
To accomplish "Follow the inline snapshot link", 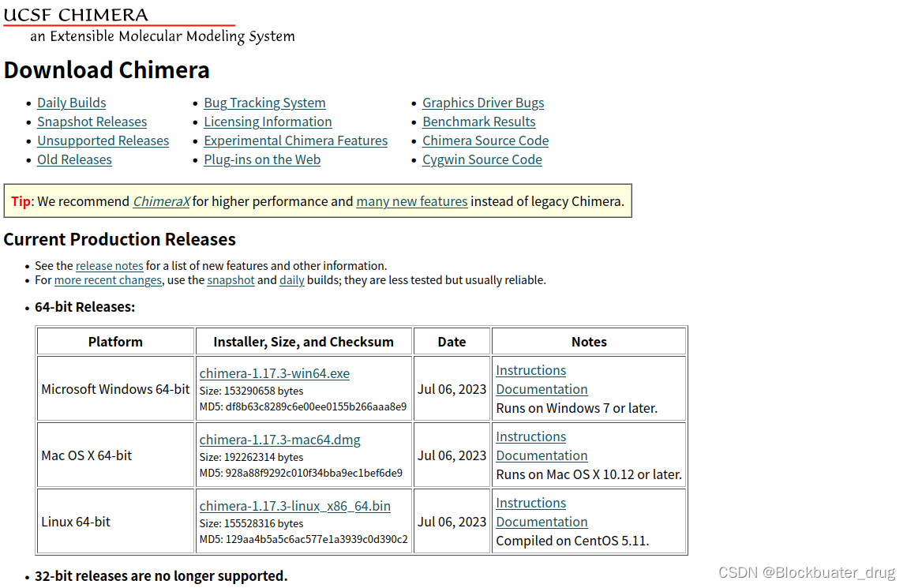I will [230, 280].
